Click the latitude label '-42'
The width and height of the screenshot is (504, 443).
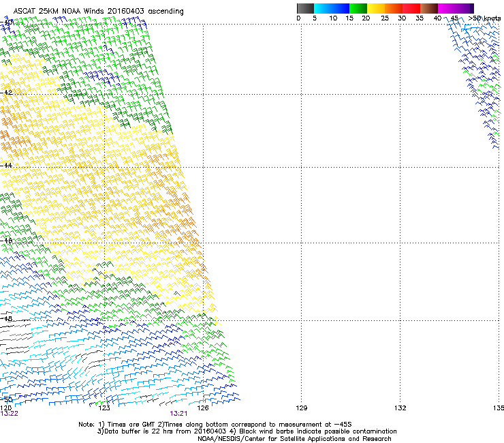[x=6, y=92]
